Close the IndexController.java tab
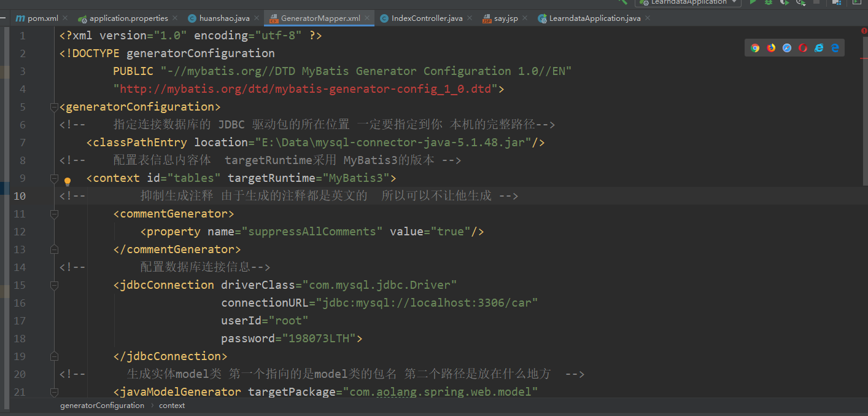This screenshot has width=868, height=416. (x=470, y=18)
